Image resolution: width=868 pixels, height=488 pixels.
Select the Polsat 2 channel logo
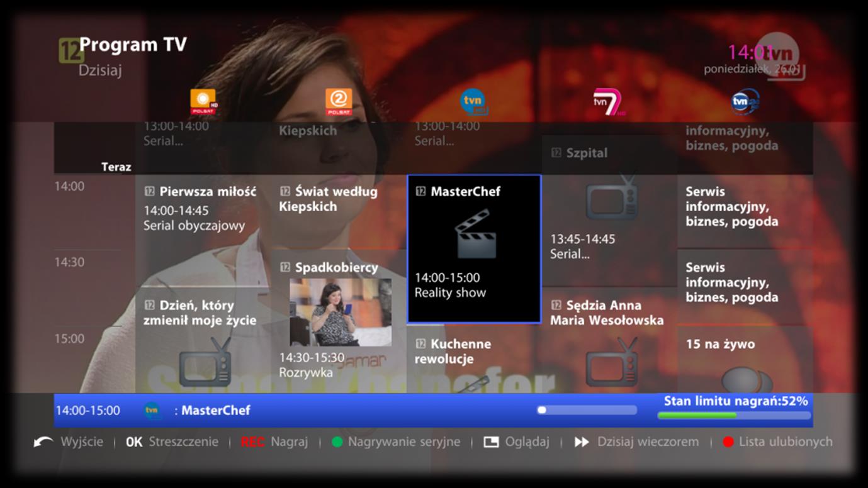[339, 102]
